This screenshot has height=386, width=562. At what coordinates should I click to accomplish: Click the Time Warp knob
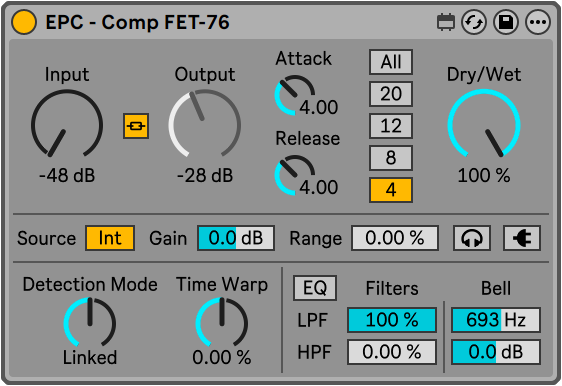click(x=222, y=321)
